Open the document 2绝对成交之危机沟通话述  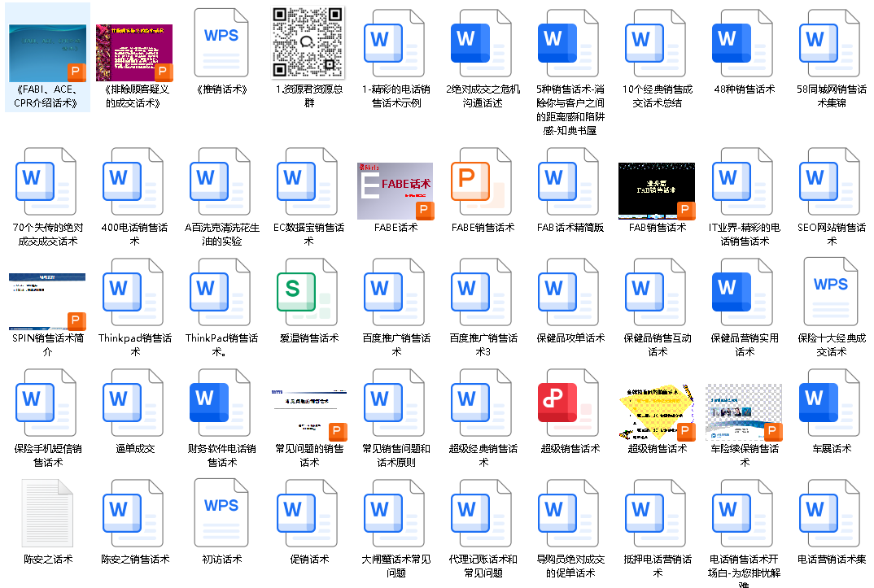tap(482, 43)
